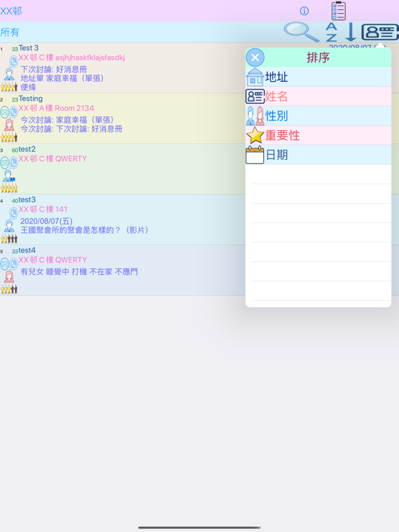Tap the contact card icon in toolbar
The width and height of the screenshot is (399, 532).
[380, 33]
